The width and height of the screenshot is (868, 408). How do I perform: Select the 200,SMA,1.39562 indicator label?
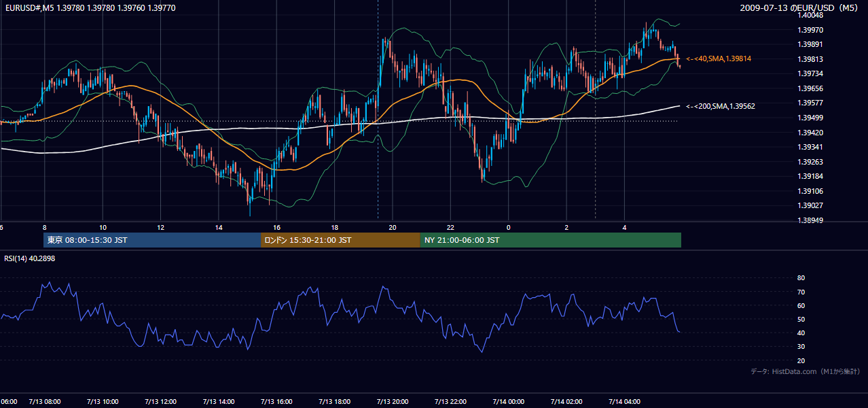click(720, 106)
